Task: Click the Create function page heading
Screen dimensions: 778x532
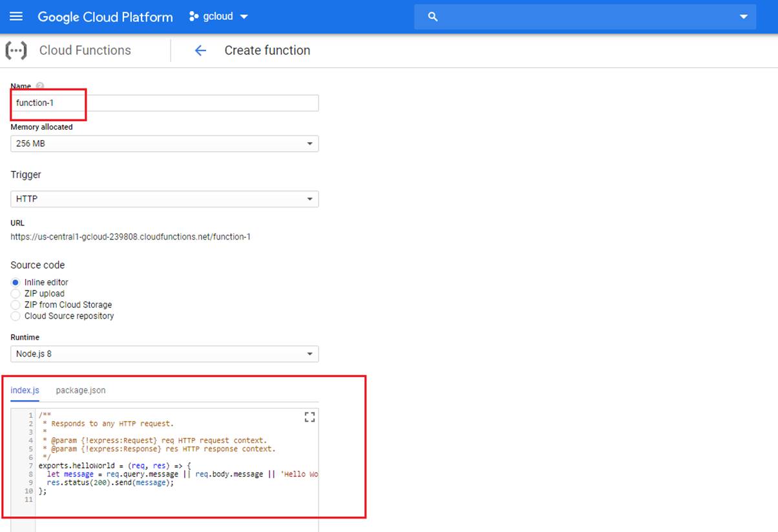Action: tap(267, 50)
